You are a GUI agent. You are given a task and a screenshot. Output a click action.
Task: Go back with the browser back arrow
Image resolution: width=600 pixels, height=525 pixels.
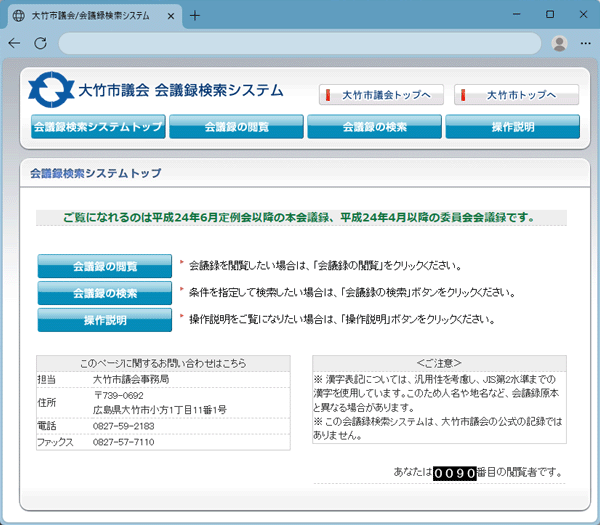tap(15, 43)
